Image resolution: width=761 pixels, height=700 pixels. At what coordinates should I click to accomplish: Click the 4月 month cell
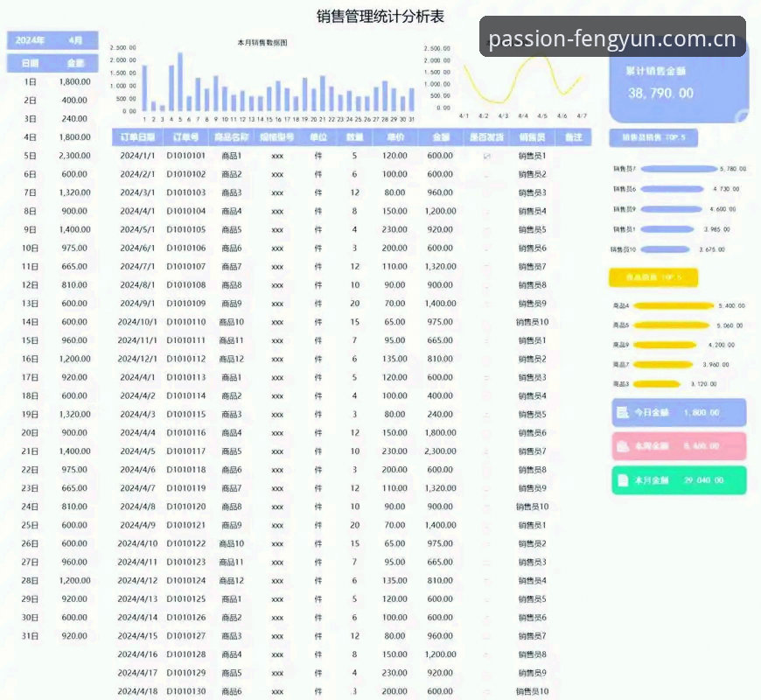[75, 40]
